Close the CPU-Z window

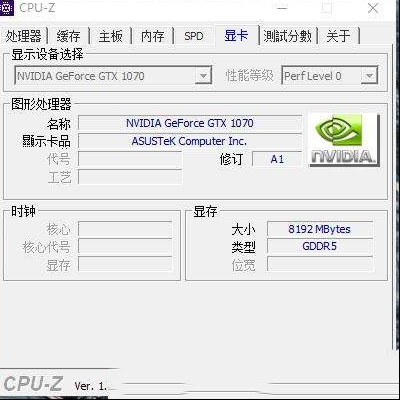373,8
